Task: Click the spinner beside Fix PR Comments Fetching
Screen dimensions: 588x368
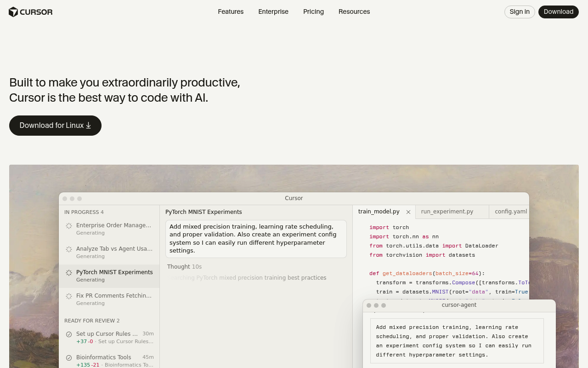Action: coord(69,296)
